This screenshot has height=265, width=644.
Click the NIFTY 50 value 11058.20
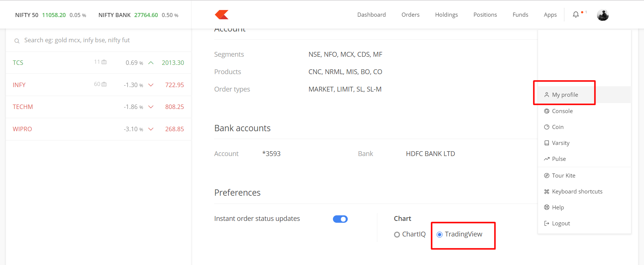(54, 15)
